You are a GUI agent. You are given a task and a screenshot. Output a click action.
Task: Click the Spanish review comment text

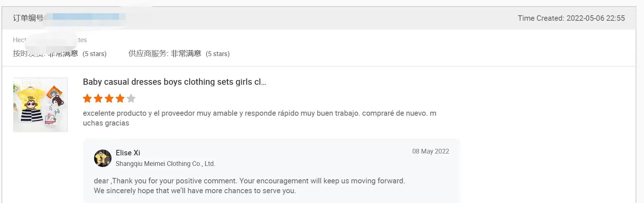(x=259, y=118)
